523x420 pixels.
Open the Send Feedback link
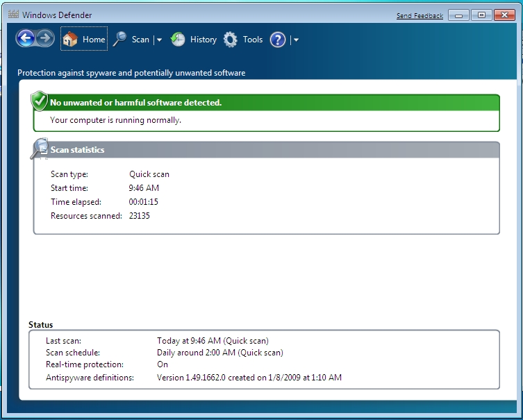click(420, 16)
